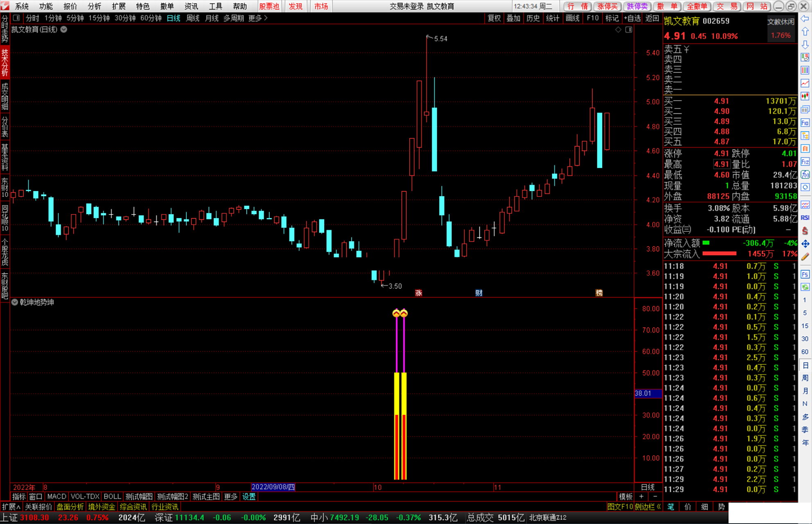Open the 分析 menu

point(94,6)
